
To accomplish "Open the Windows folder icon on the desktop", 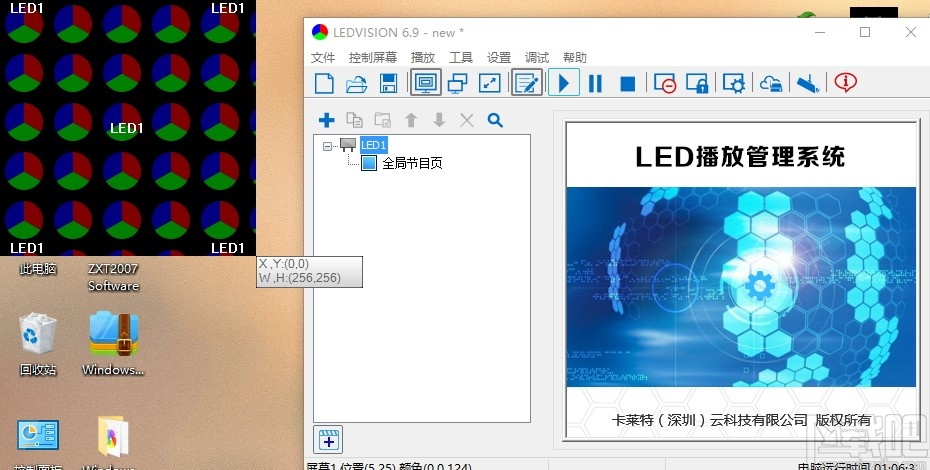I will (112, 443).
